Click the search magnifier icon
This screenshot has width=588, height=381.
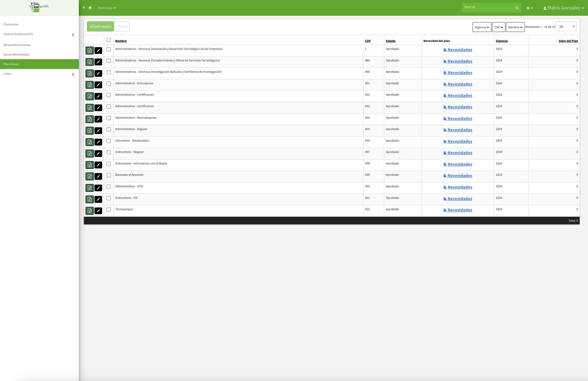coord(517,8)
